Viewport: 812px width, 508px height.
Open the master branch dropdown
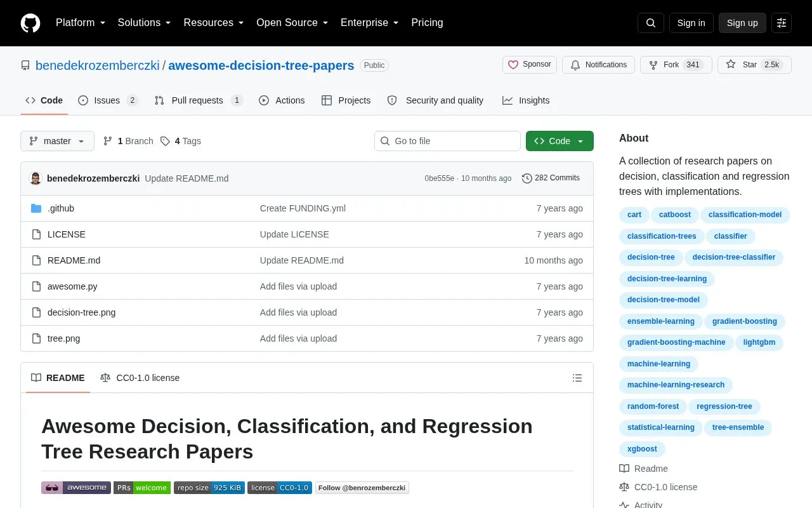click(x=57, y=141)
